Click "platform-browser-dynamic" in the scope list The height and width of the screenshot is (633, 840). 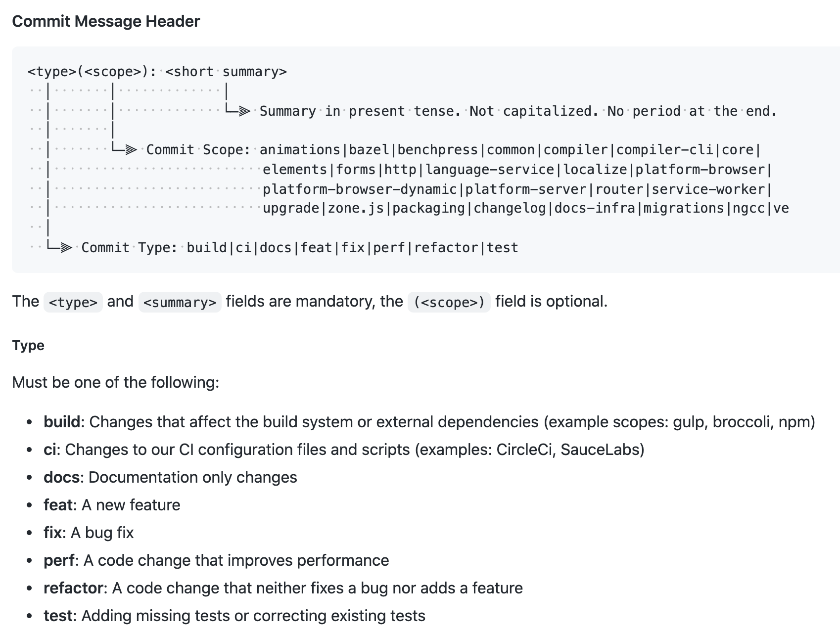(x=360, y=189)
